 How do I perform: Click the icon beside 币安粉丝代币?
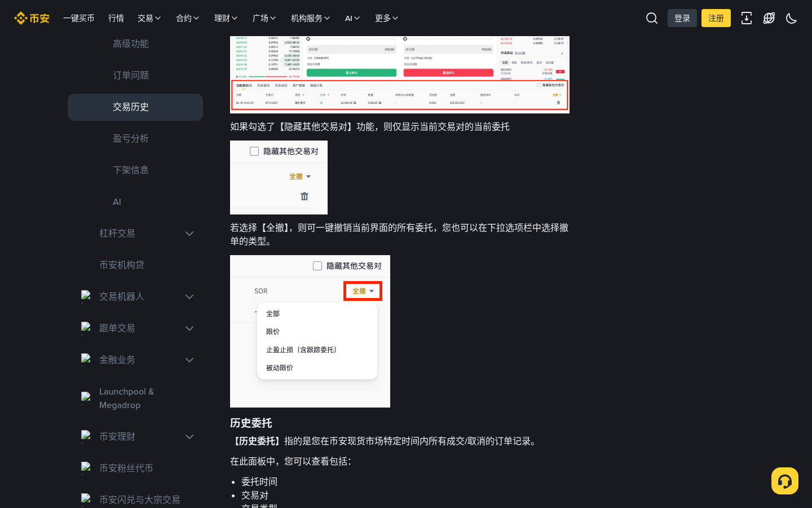(x=86, y=468)
